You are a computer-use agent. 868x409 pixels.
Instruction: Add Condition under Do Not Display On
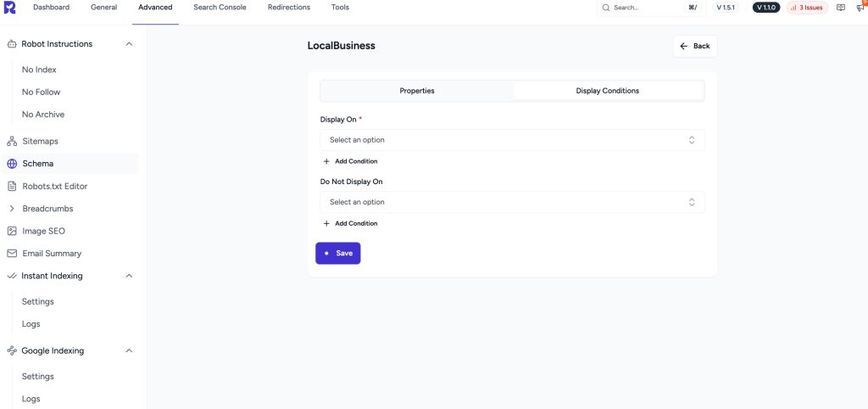(350, 223)
